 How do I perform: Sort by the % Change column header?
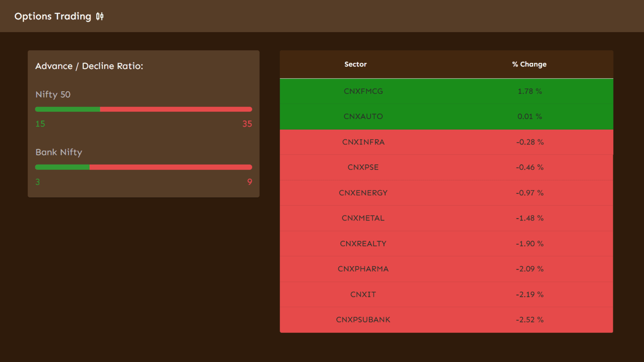(529, 64)
